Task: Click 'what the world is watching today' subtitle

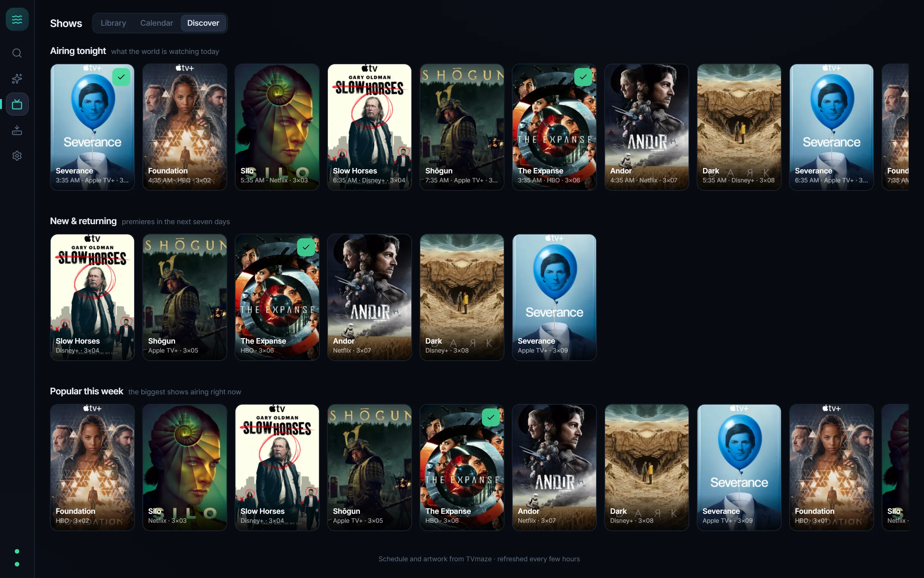Action: click(165, 52)
